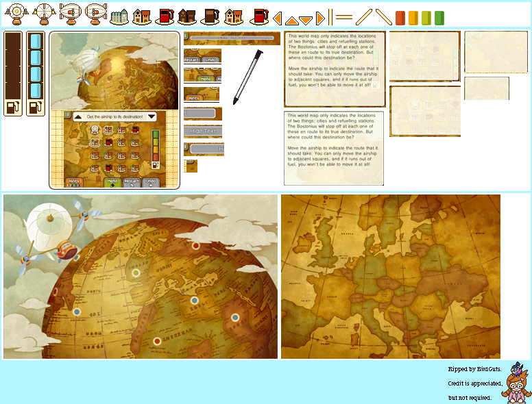Click the orange up arrow sprite
The width and height of the screenshot is (532, 404).
tap(292, 21)
